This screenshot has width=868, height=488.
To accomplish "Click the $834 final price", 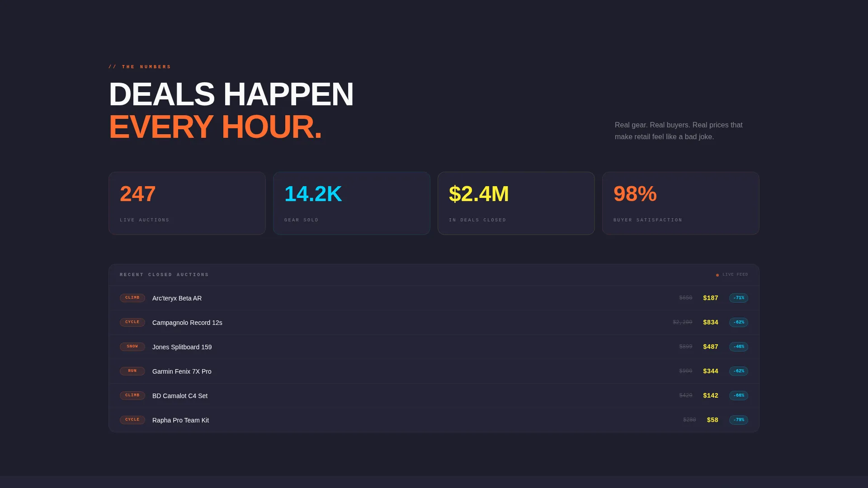I will click(711, 322).
